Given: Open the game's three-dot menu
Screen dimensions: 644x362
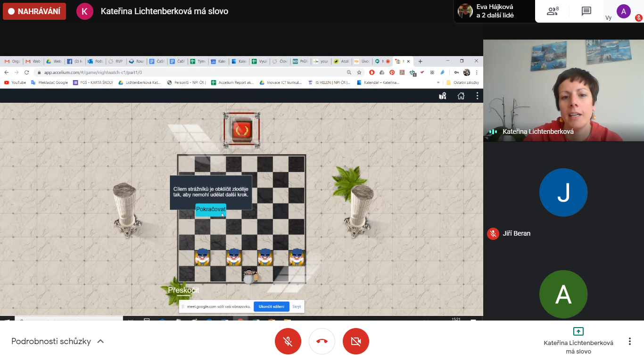Looking at the screenshot, I should pos(477,96).
